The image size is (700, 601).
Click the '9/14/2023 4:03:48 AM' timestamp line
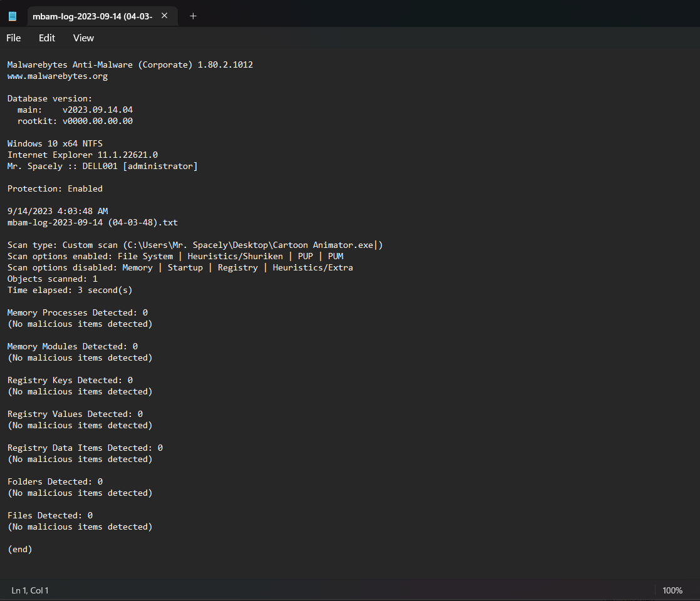coord(58,211)
